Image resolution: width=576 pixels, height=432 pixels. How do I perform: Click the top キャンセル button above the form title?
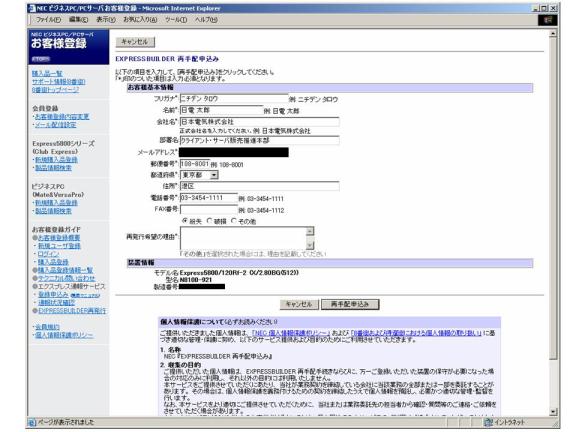tap(135, 42)
